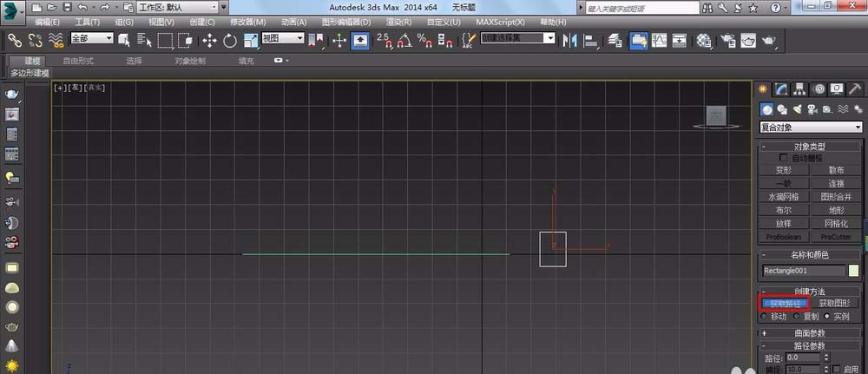Viewport: 868px width, 374px height.
Task: Select the 复制 radio button
Action: 797,317
